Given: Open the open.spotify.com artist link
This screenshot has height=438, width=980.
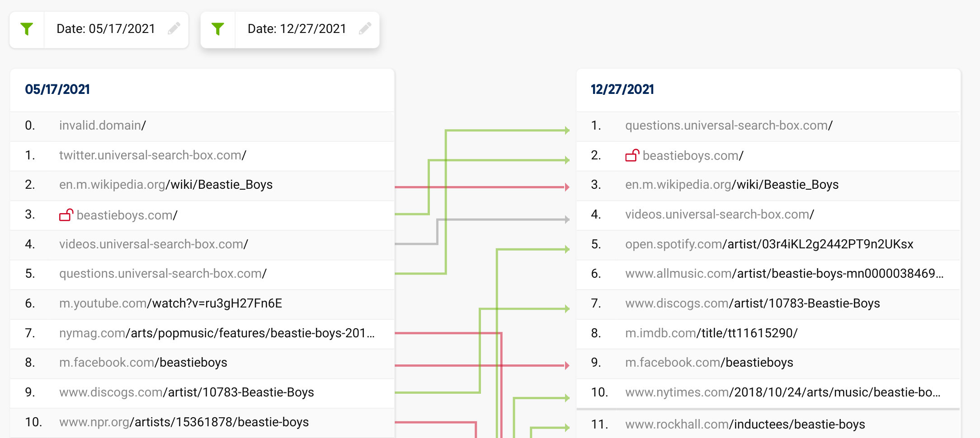Looking at the screenshot, I should click(769, 244).
